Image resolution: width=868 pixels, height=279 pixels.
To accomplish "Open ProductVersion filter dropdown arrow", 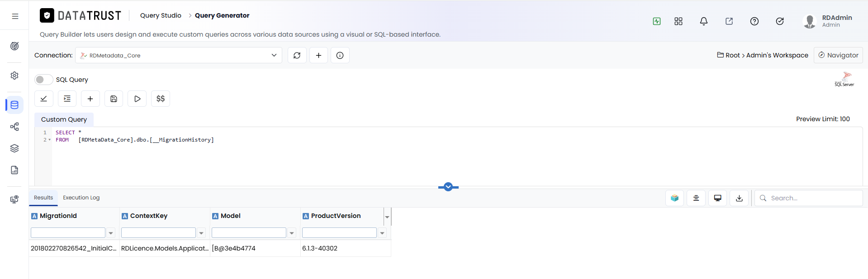I will point(382,233).
